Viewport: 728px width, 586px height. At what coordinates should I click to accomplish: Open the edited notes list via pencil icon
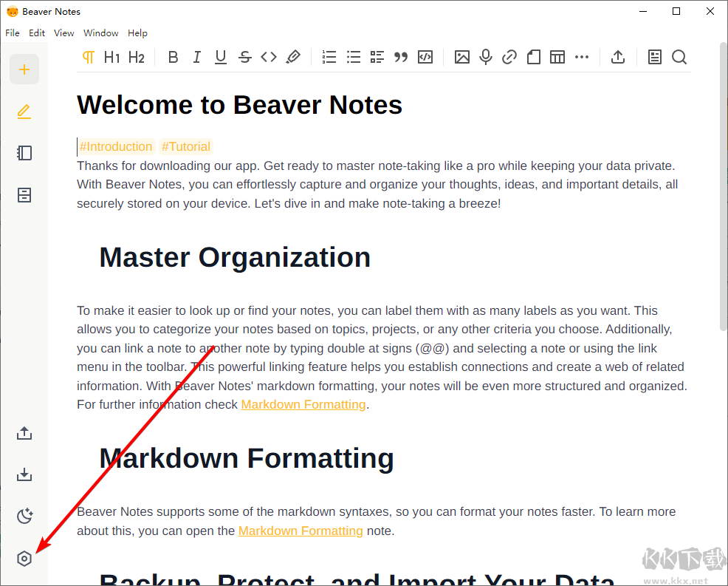coord(24,111)
